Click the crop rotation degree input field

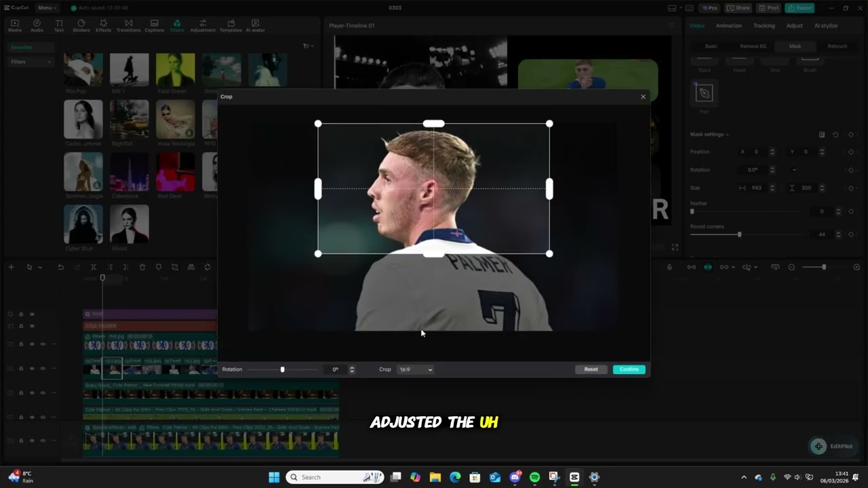point(335,369)
